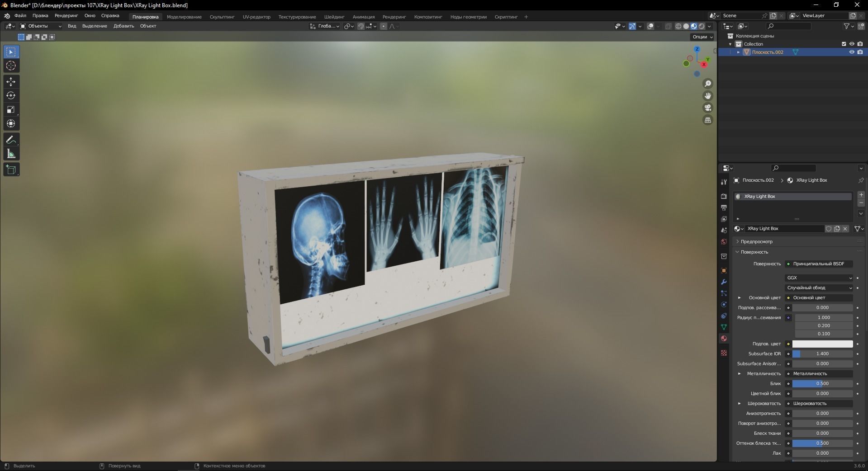This screenshot has height=471, width=868.
Task: Hide Плоскость.002 with its eye toggle
Action: pyautogui.click(x=852, y=52)
